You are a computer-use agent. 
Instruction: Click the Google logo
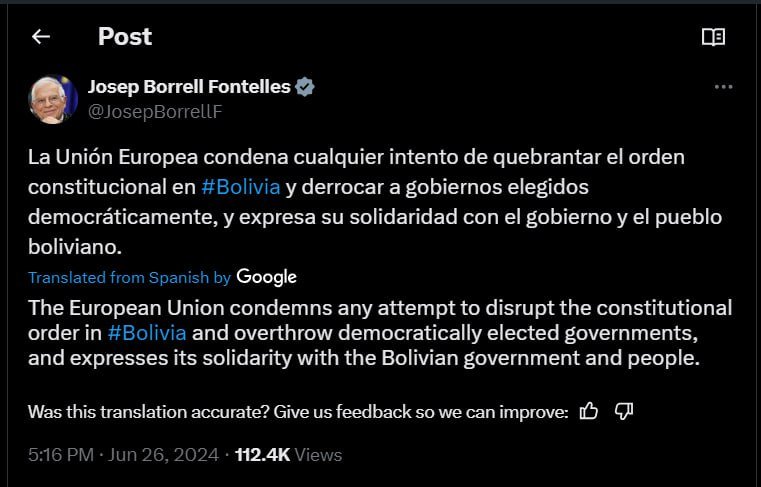tap(266, 277)
